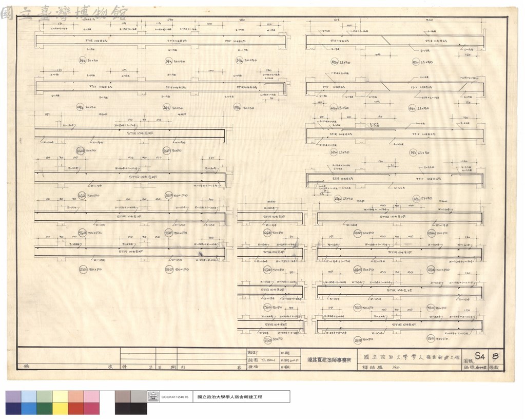This screenshot has width=525, height=420.
Task: Click the sheet number 8 cell
Action: 495,356
